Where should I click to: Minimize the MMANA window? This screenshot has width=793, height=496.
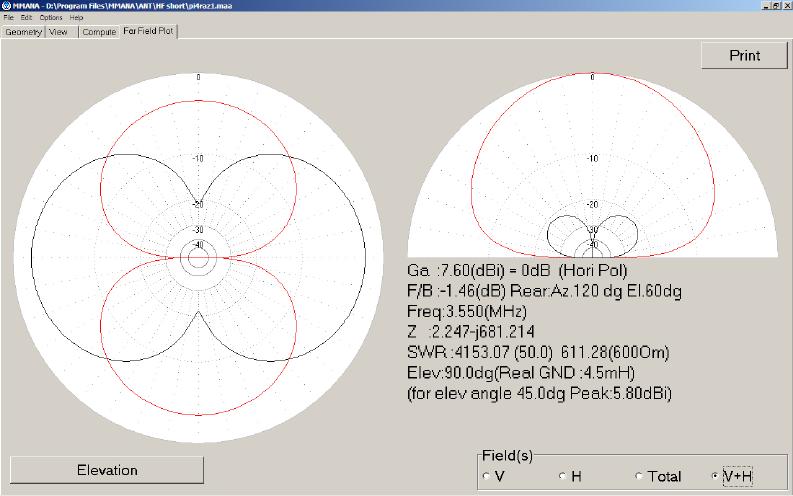coord(765,6)
